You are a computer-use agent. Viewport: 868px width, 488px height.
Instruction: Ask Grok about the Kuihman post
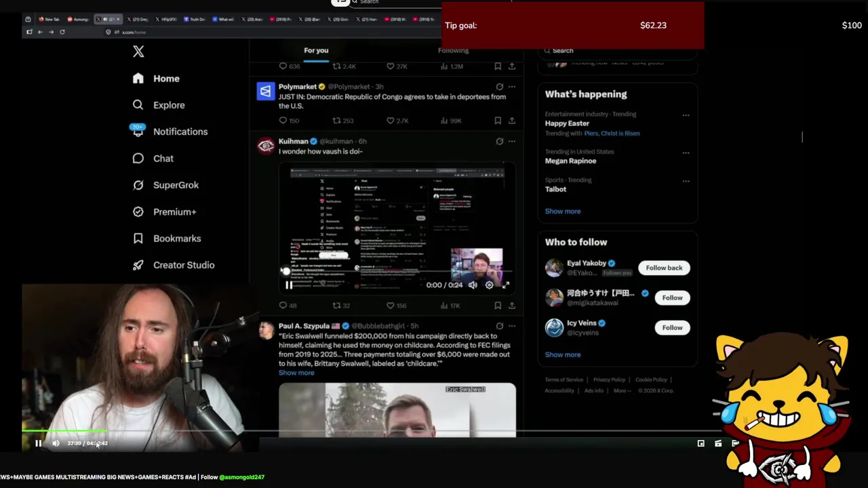(x=500, y=141)
